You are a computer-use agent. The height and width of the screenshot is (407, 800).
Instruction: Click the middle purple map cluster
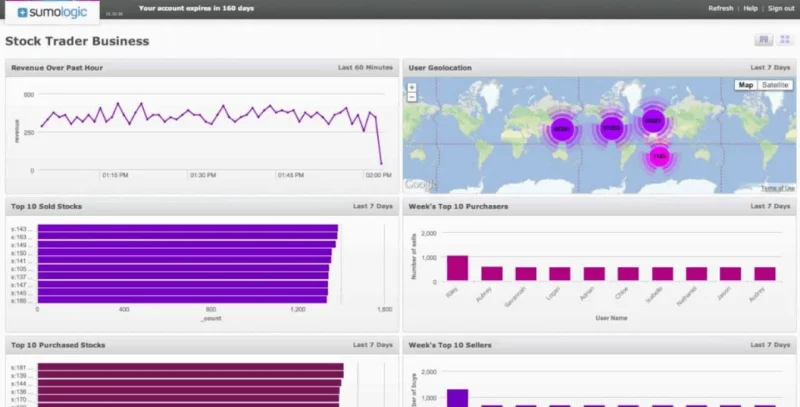pyautogui.click(x=611, y=128)
